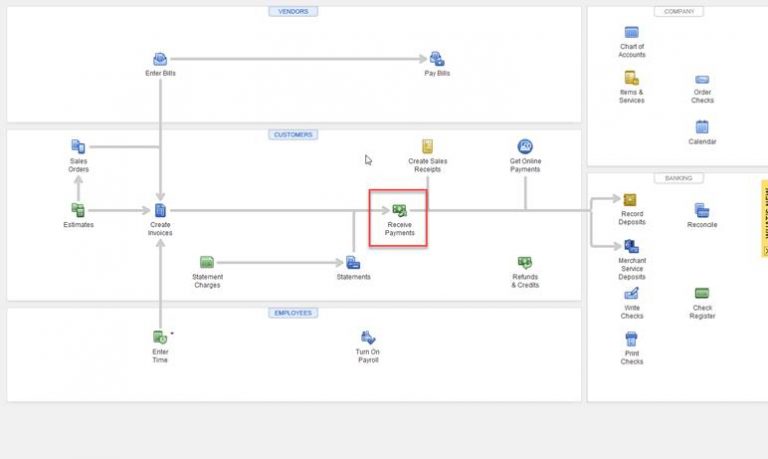Open Sales Orders
Screen dimensions: 768x459
pyautogui.click(x=78, y=147)
